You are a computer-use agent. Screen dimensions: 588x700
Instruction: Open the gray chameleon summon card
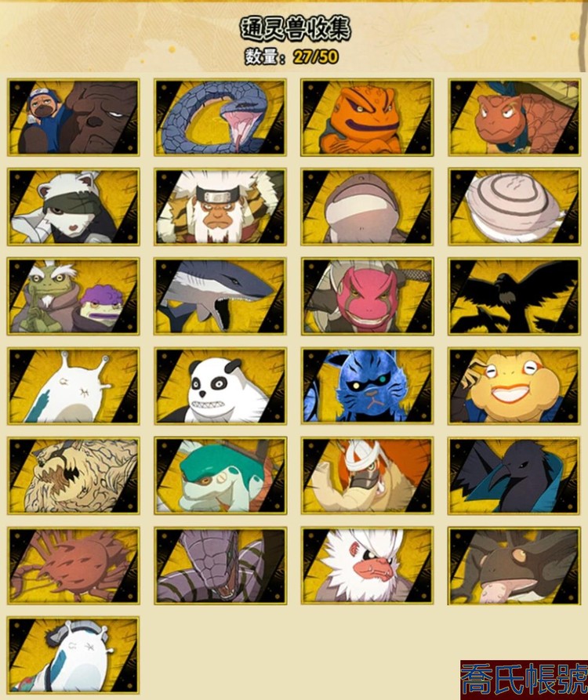click(514, 566)
